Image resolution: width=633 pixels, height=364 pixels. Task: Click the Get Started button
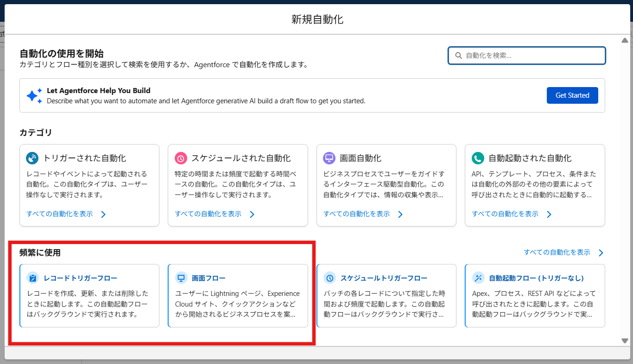572,95
